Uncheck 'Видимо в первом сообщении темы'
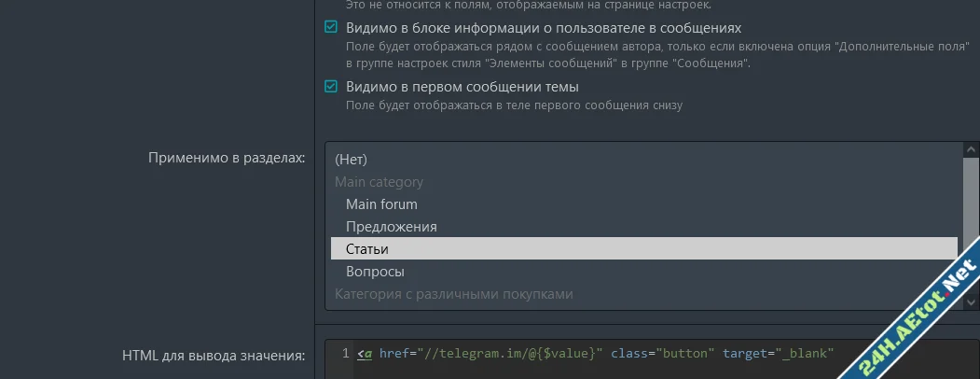980x379 pixels. click(x=331, y=87)
